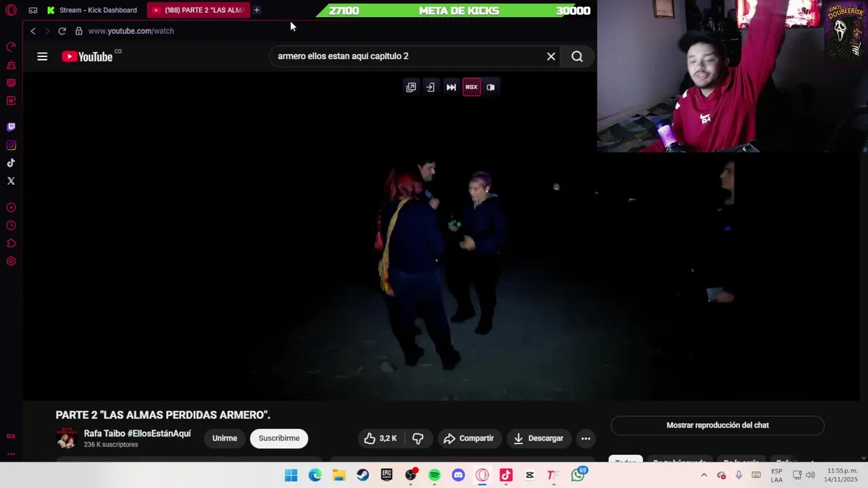The image size is (868, 488).
Task: Open Opera GX from the taskbar
Action: 482,476
